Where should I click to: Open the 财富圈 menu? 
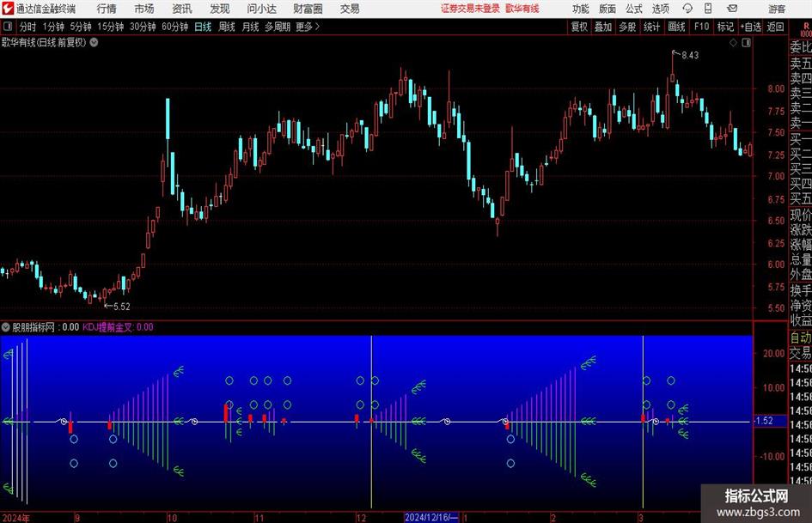point(308,9)
